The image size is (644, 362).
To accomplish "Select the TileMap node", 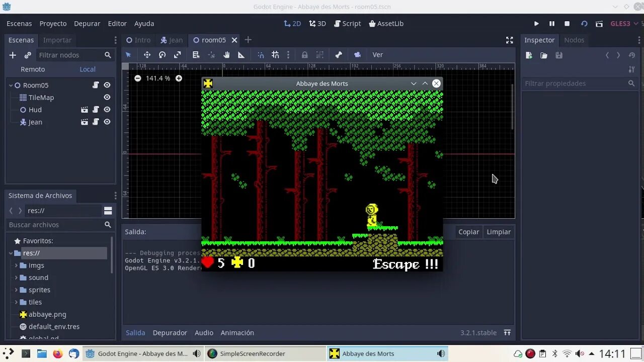I will [x=41, y=98].
